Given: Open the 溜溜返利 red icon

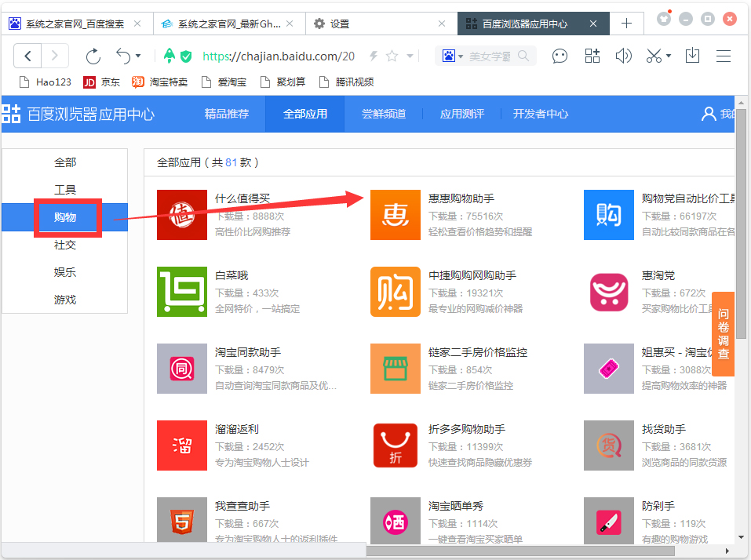Looking at the screenshot, I should pyautogui.click(x=182, y=445).
